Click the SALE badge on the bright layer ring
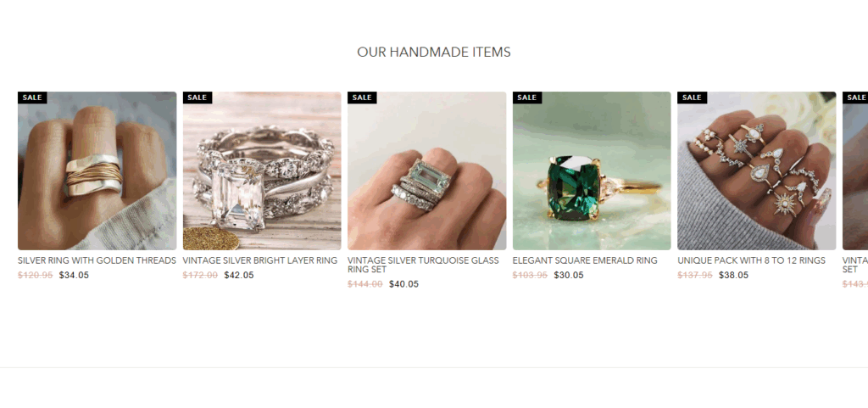 [197, 98]
